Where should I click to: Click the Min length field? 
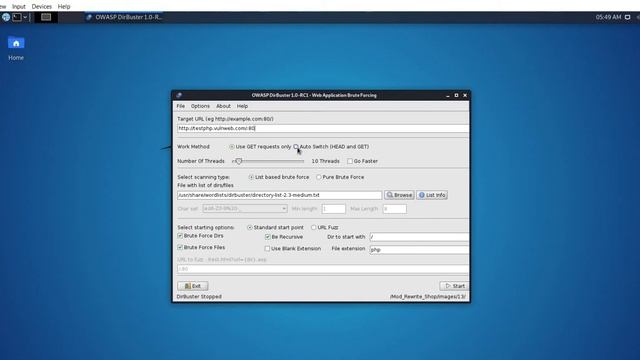click(x=333, y=209)
